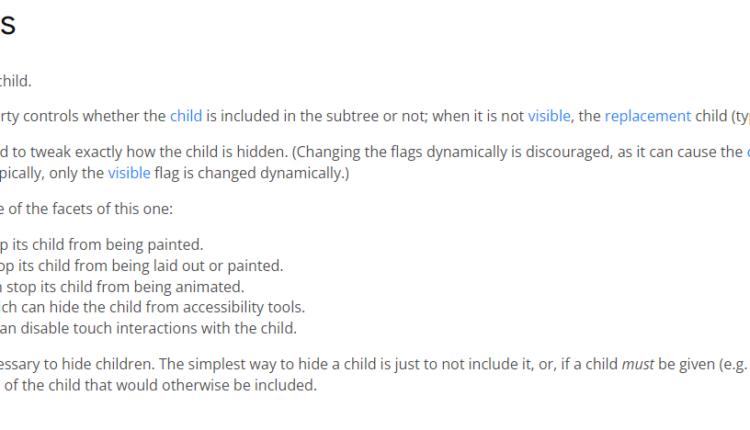Image resolution: width=750 pixels, height=430 pixels.
Task: Click the line ending "from being painted."
Action: (x=100, y=244)
